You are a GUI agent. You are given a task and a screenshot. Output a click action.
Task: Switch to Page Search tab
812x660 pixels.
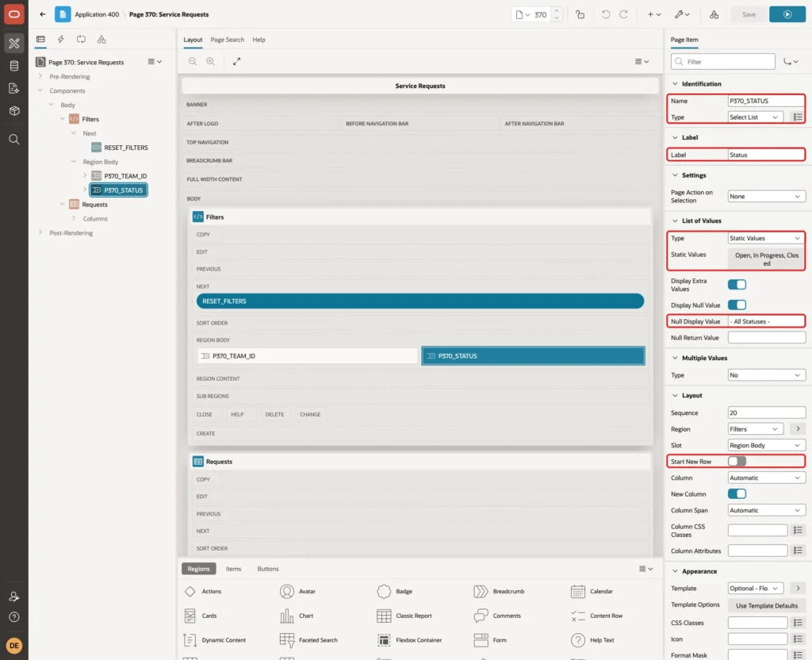tap(227, 40)
